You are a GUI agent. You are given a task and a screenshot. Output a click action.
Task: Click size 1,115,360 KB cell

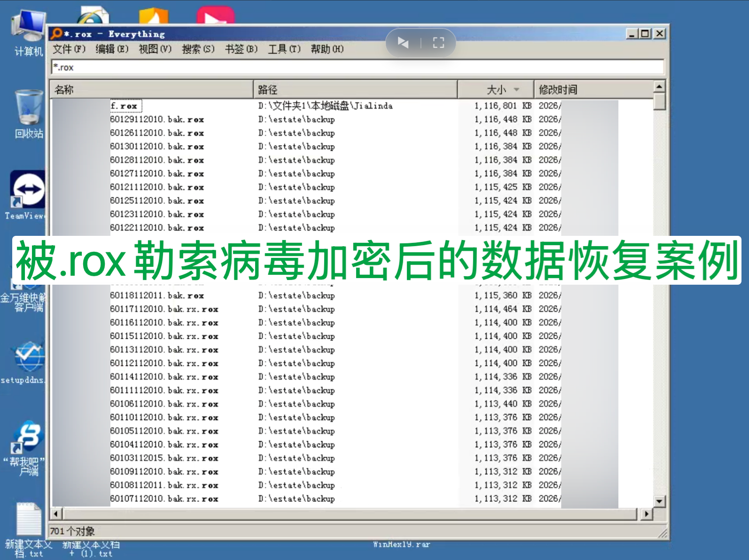point(503,296)
